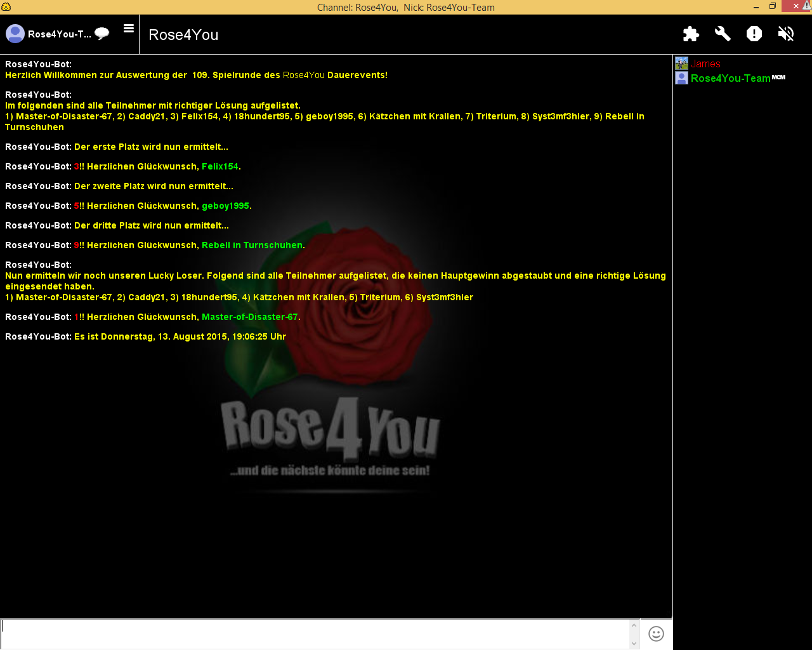Open the hamburger menu
Viewport: 812px width, 650px height.
[x=129, y=29]
